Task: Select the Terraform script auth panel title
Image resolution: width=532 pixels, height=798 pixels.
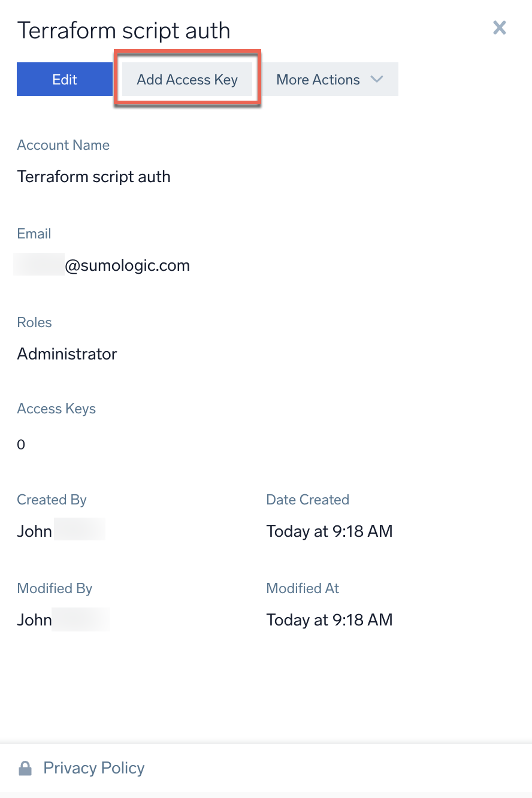Action: [x=124, y=30]
